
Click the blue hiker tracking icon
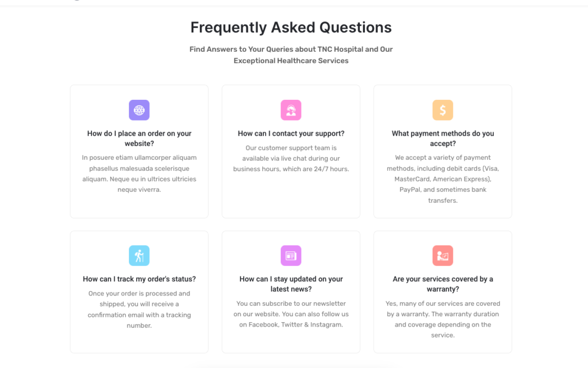(x=139, y=256)
